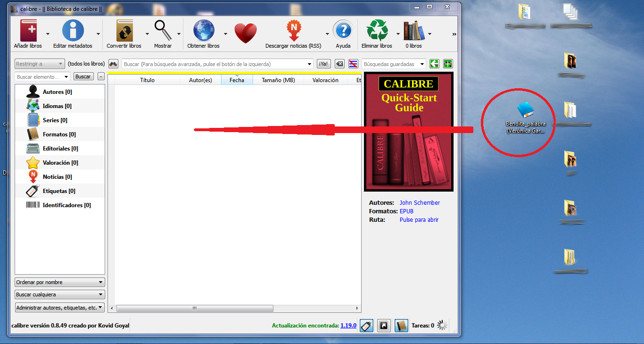Click the horizontal scrollbar under book list
Viewport: 644px width, 344px height.
[195, 309]
